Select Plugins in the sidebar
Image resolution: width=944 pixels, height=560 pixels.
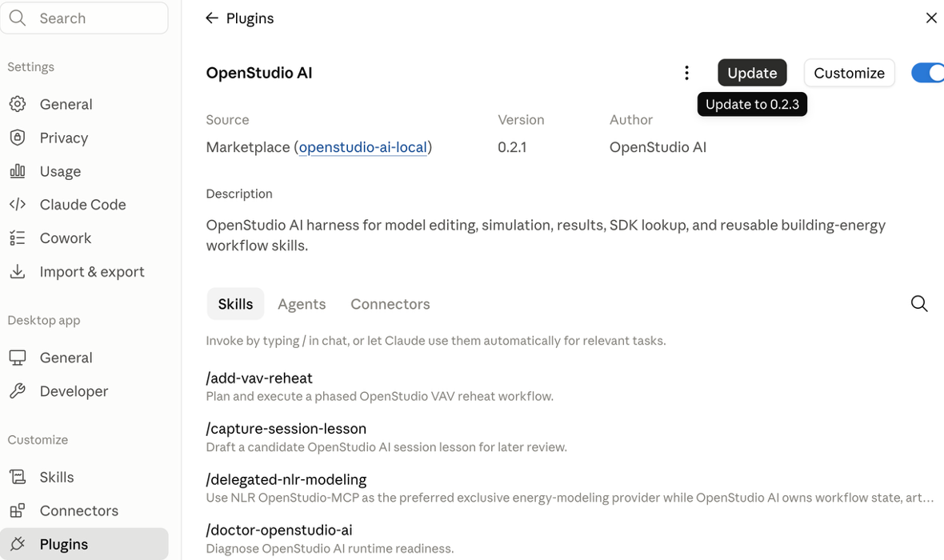point(84,544)
